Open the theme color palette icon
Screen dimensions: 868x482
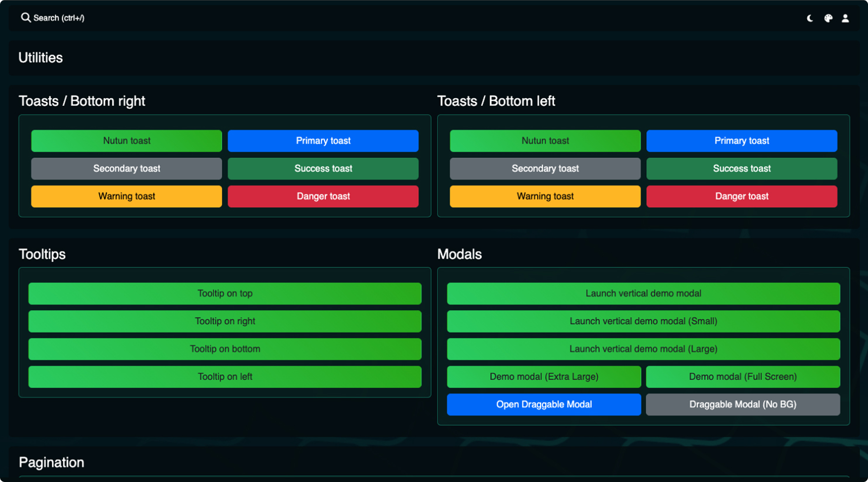point(828,18)
